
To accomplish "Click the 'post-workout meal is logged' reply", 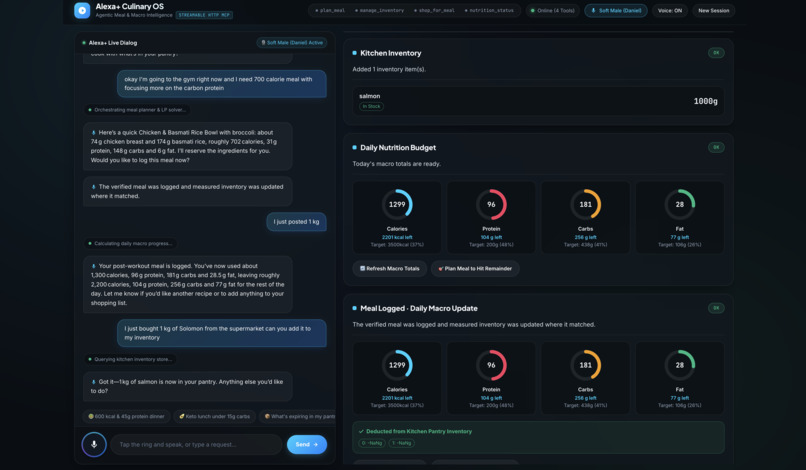I will (188, 284).
